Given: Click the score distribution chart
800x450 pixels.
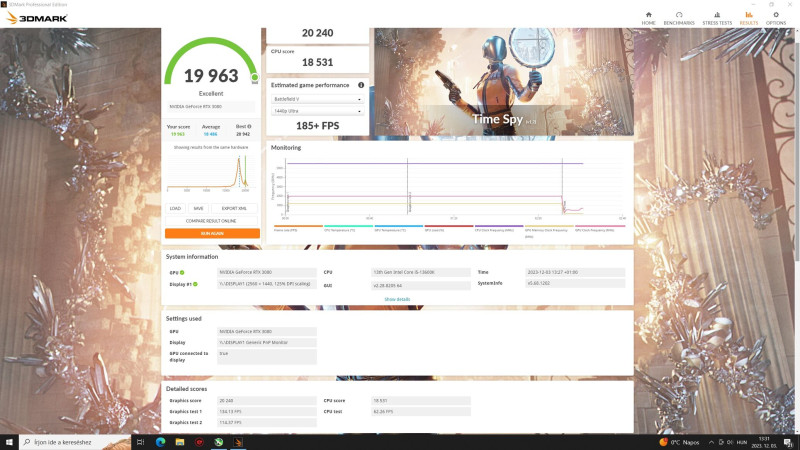Looking at the screenshot, I should tap(208, 173).
